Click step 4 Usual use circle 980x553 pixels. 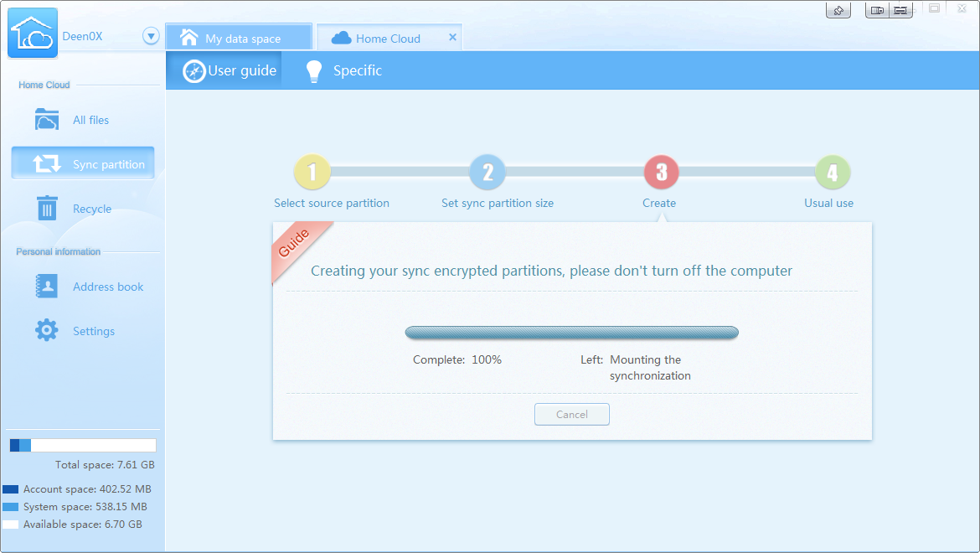coord(833,172)
